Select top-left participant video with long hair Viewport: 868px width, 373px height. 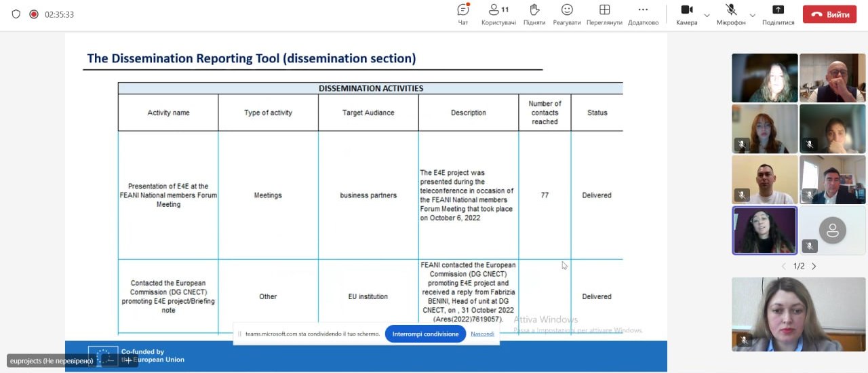[765, 78]
